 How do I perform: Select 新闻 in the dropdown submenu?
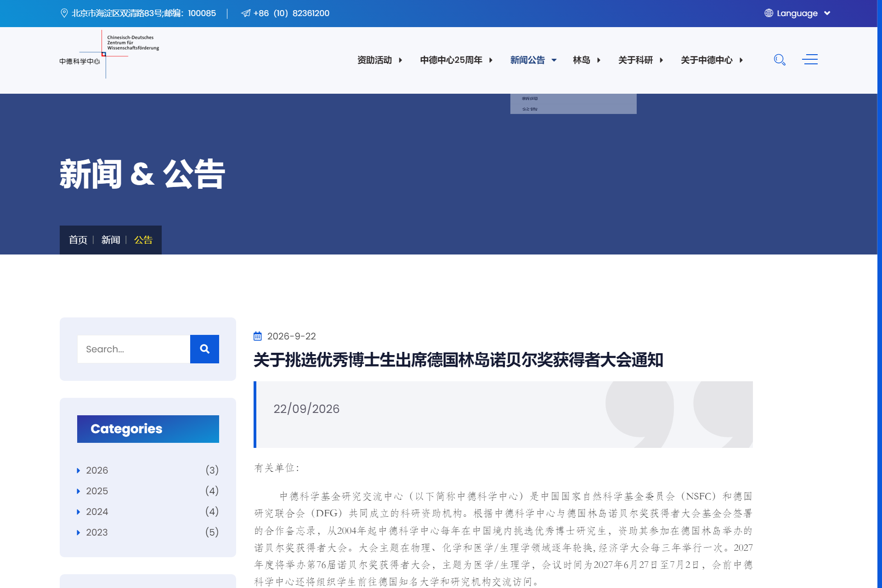530,98
